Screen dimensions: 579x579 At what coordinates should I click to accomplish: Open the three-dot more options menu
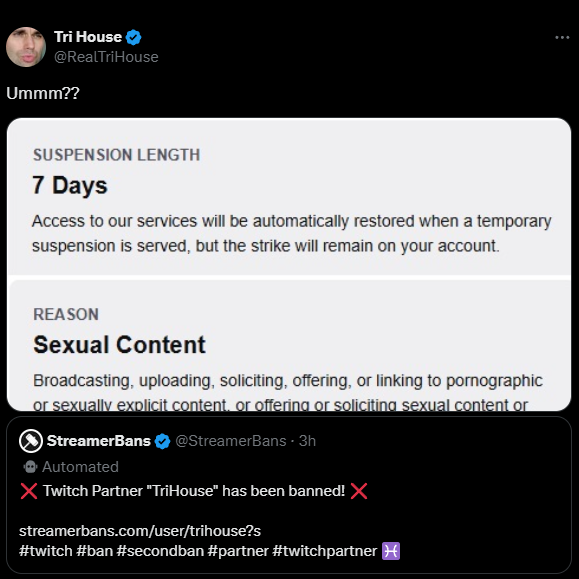562,37
